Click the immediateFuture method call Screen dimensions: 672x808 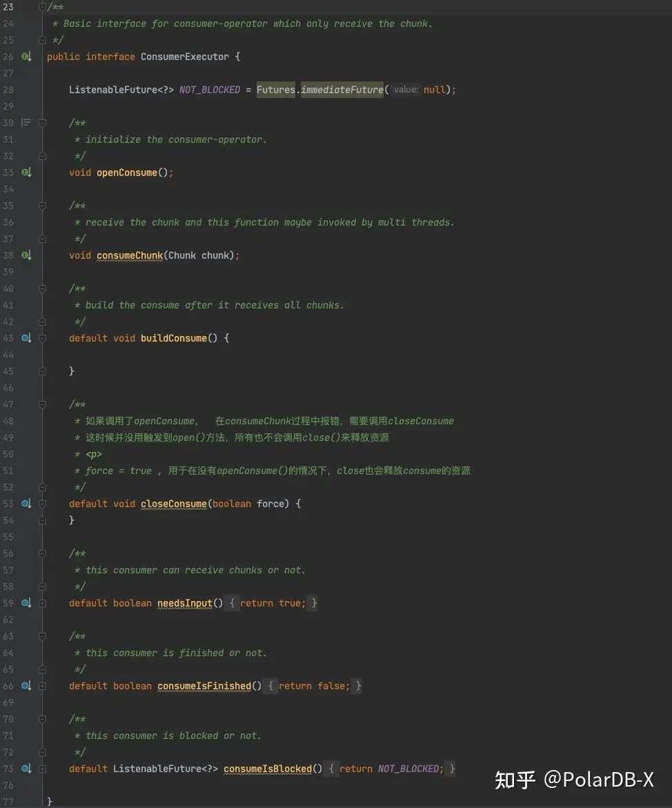(342, 90)
